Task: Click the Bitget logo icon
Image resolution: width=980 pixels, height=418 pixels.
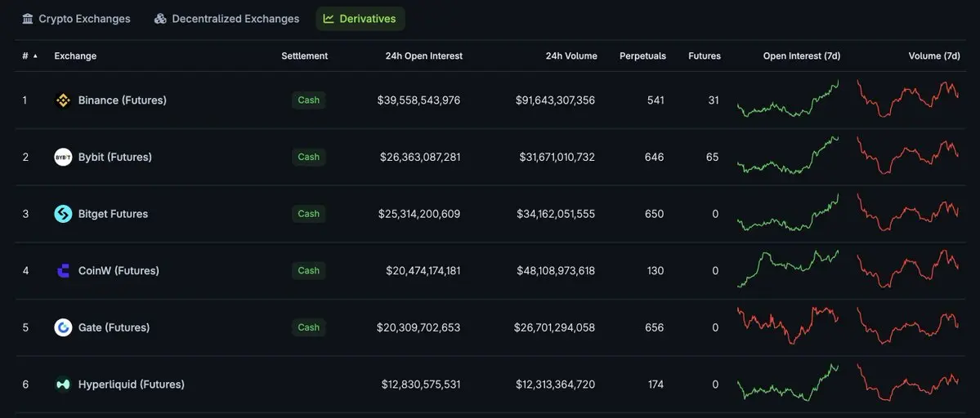Action: coord(63,214)
